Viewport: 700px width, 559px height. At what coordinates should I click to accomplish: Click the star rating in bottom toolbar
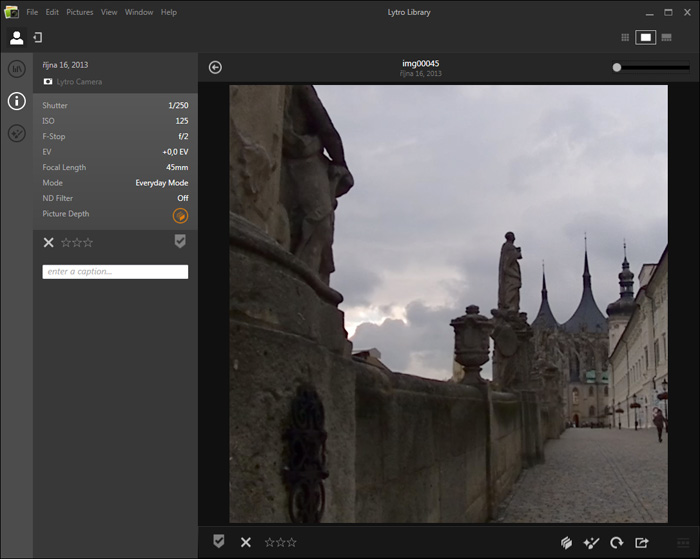tap(280, 542)
